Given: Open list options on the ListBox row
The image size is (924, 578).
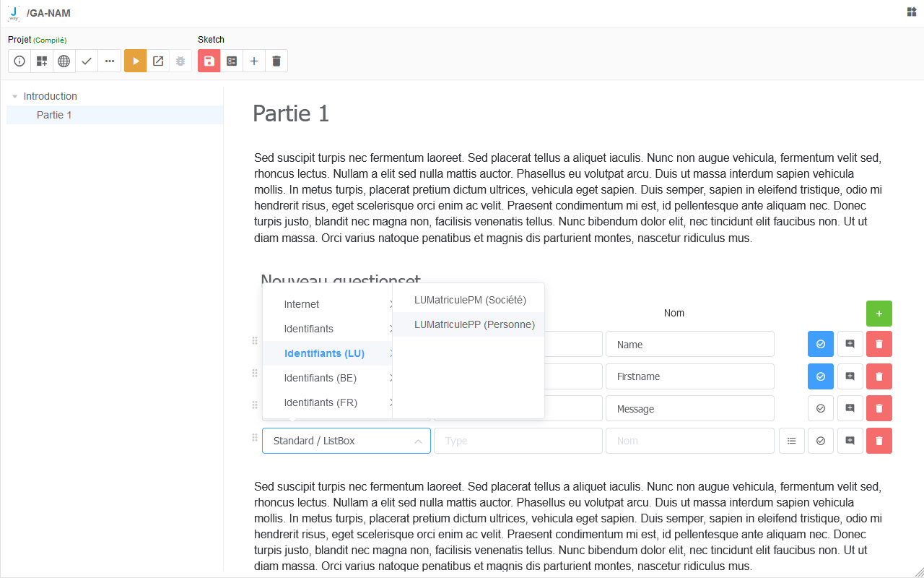Looking at the screenshot, I should 792,441.
